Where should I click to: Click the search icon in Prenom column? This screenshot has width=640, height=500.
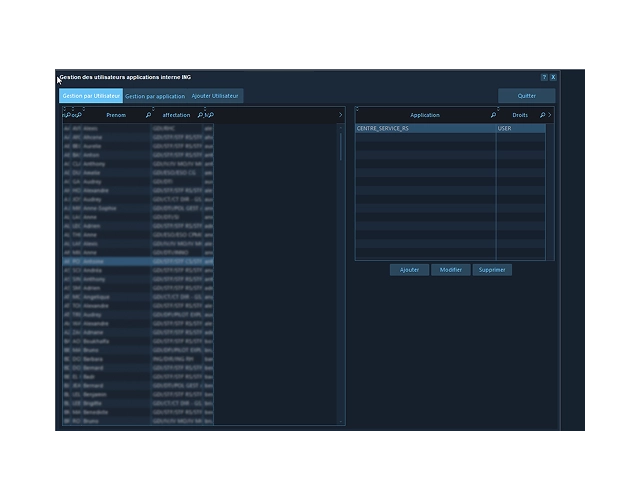click(148, 115)
